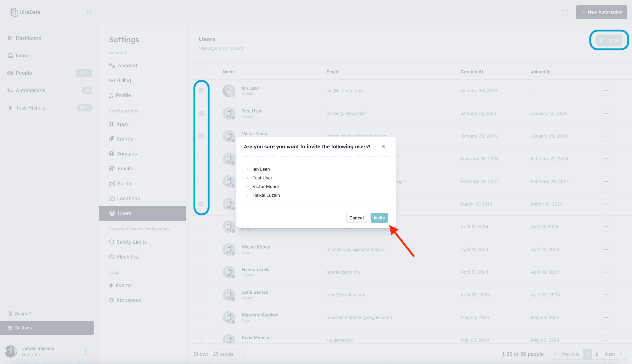The width and height of the screenshot is (632, 364).
Task: Open Domains configuration
Action: pos(127,154)
